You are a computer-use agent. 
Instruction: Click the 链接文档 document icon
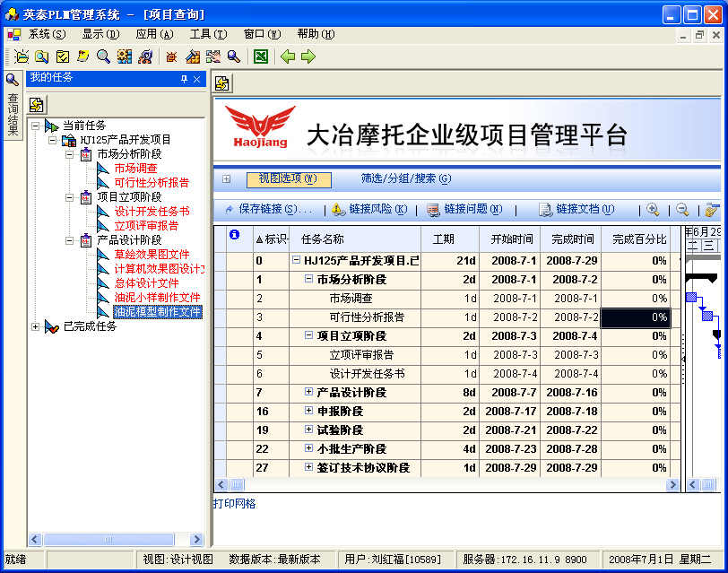click(545, 210)
